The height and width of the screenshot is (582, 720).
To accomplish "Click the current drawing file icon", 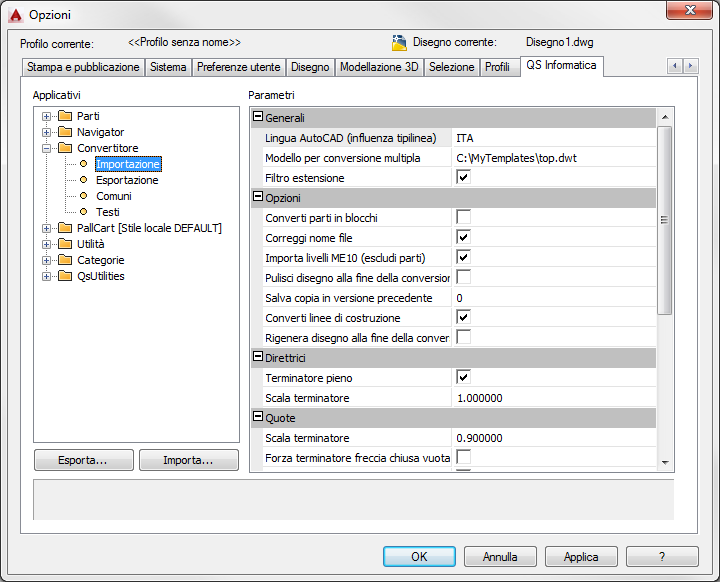I will point(399,43).
